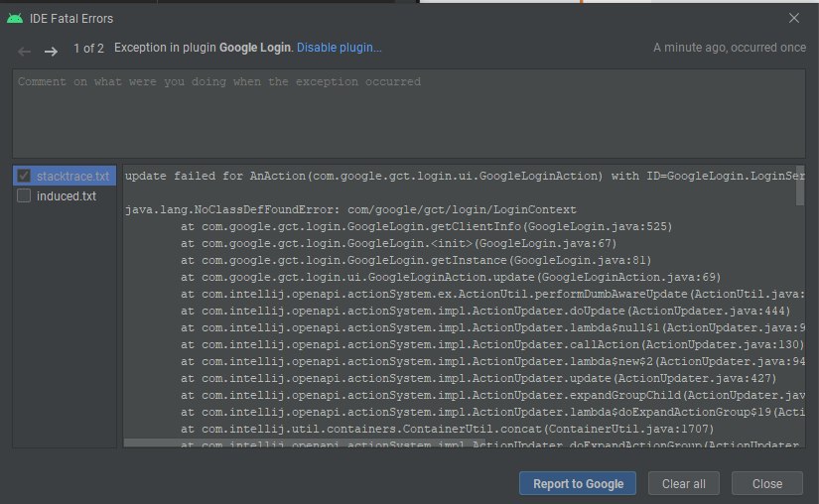Click the 'IDE Fatal Errors' window title
Image resolution: width=819 pixels, height=504 pixels.
[x=71, y=19]
